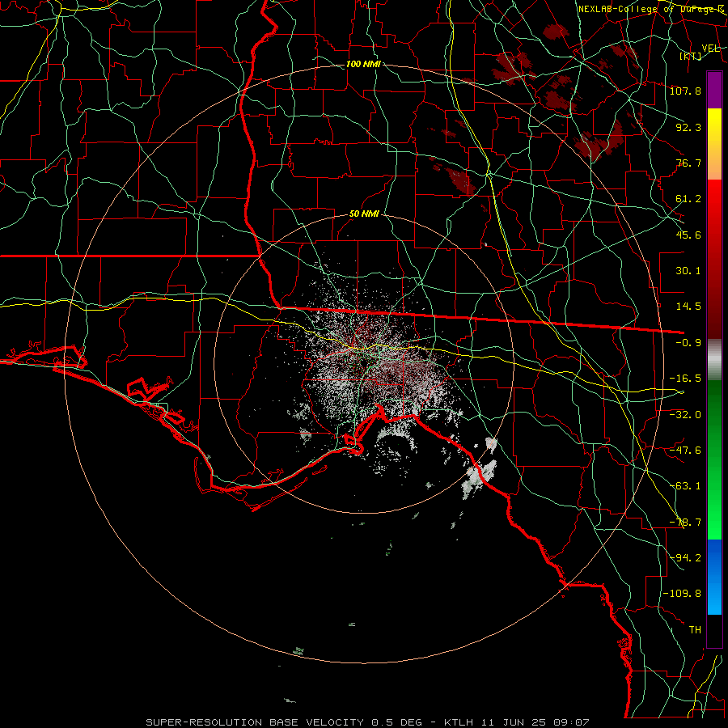Click the 107.8 velocity scale value
The image size is (728, 728).
coord(685,91)
